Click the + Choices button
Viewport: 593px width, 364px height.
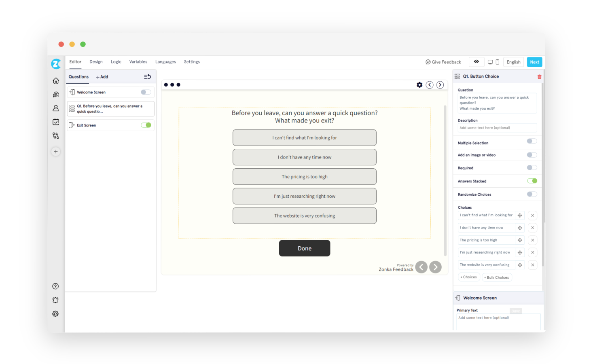[x=469, y=277]
